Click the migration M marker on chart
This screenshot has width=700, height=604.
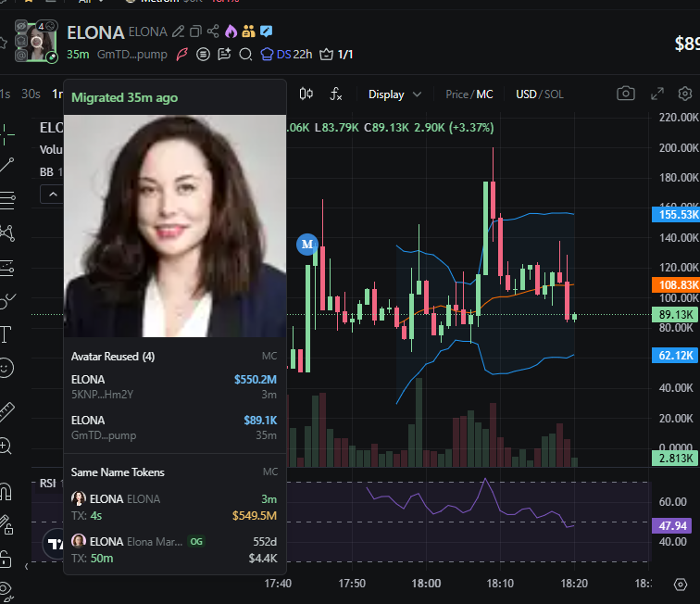[307, 245]
